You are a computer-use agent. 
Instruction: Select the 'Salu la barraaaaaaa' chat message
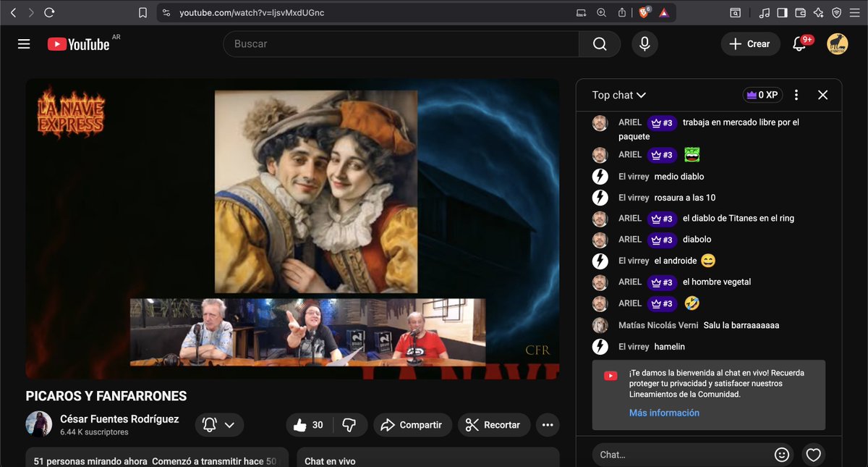point(741,326)
